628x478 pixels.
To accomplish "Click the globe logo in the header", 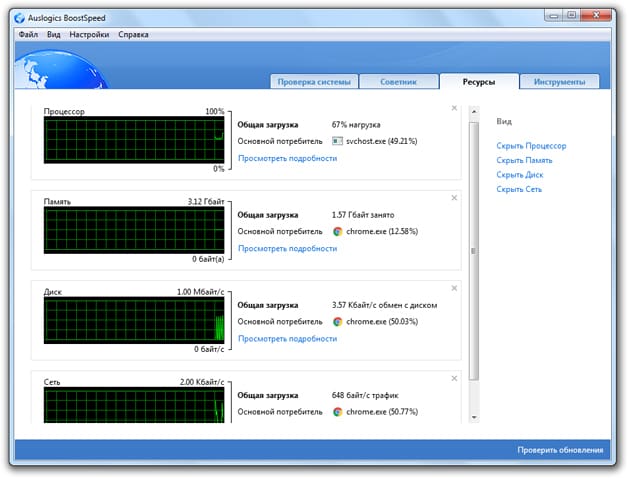I will [60, 69].
